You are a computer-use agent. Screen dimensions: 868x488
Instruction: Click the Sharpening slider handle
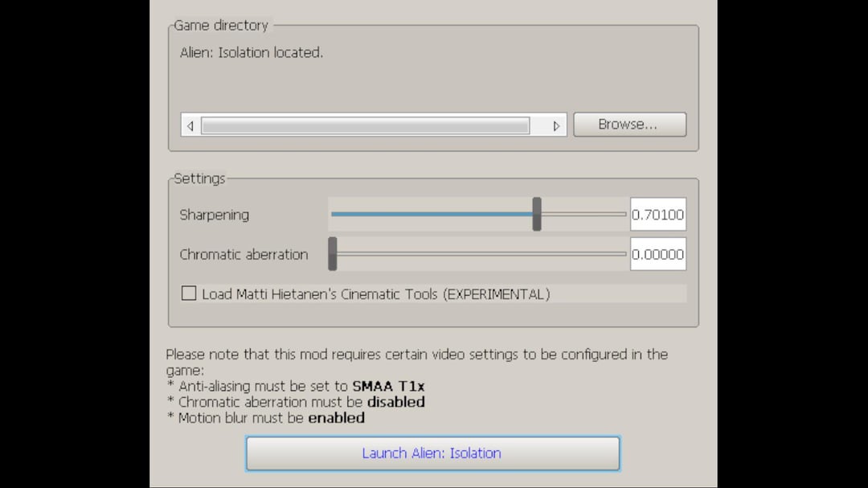537,215
